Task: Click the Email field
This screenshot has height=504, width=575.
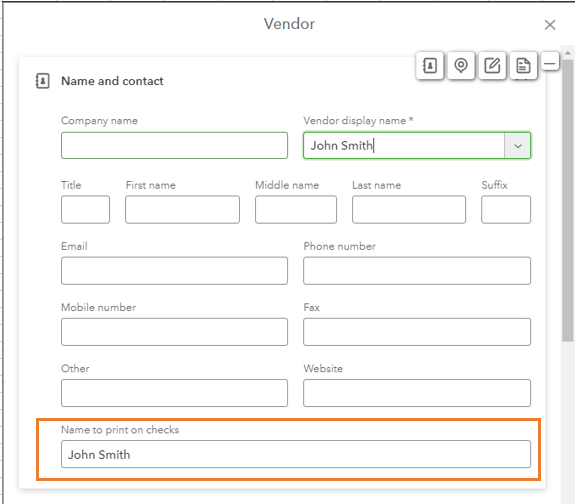Action: coord(175,271)
